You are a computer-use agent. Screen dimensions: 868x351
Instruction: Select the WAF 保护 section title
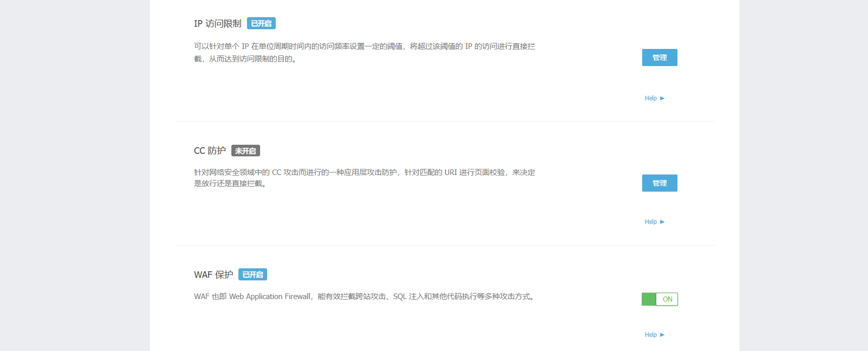tap(214, 275)
